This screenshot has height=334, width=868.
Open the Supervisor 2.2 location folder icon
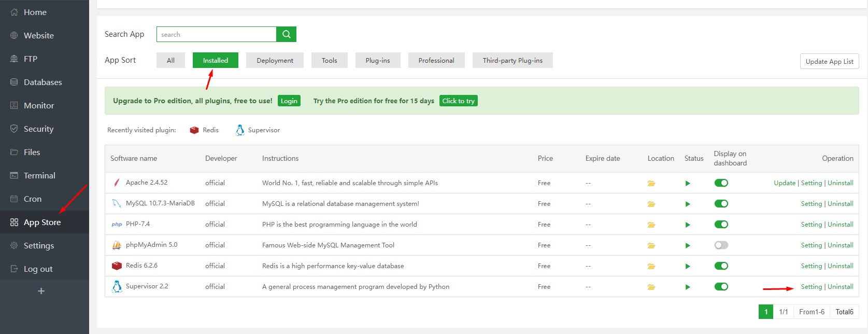[x=651, y=287]
